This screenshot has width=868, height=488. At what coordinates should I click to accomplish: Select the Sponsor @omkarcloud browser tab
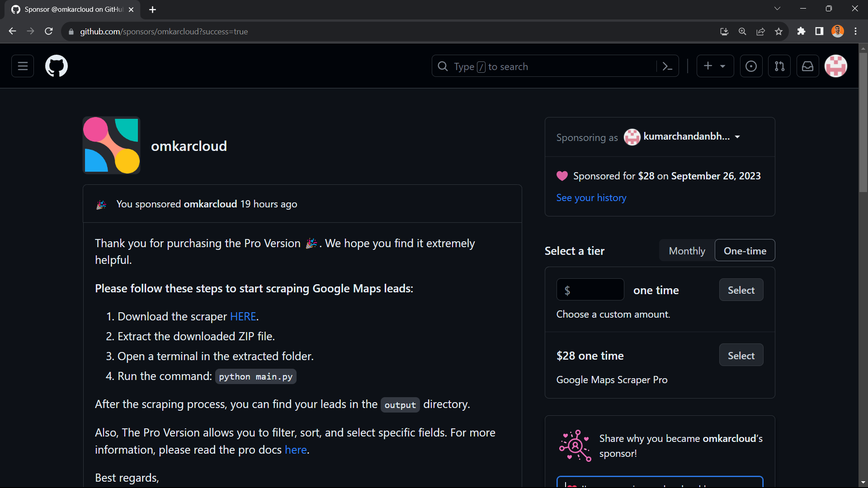[72, 9]
